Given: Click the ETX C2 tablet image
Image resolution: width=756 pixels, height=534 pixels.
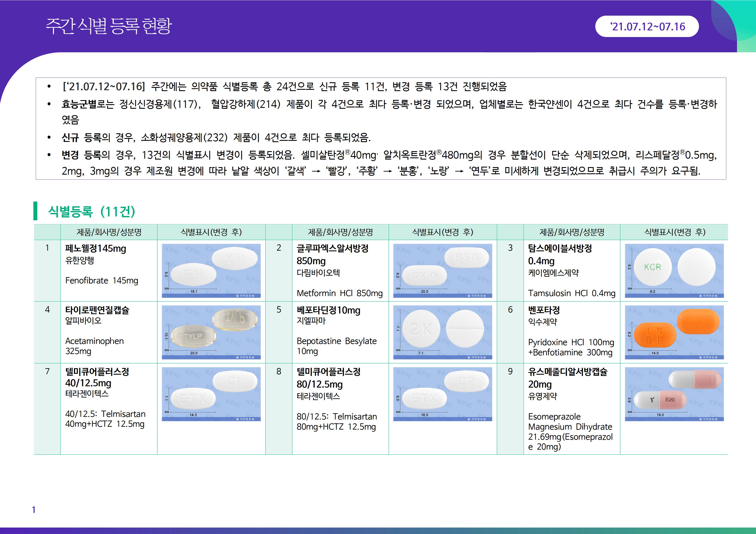Looking at the screenshot, I should [x=442, y=394].
